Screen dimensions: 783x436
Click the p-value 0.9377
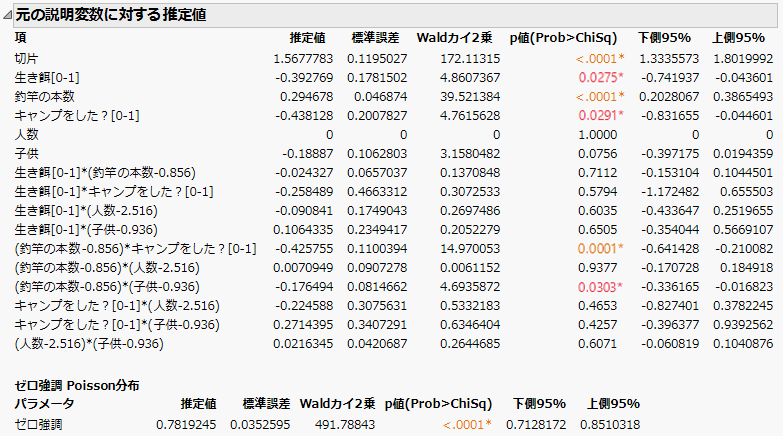[597, 267]
